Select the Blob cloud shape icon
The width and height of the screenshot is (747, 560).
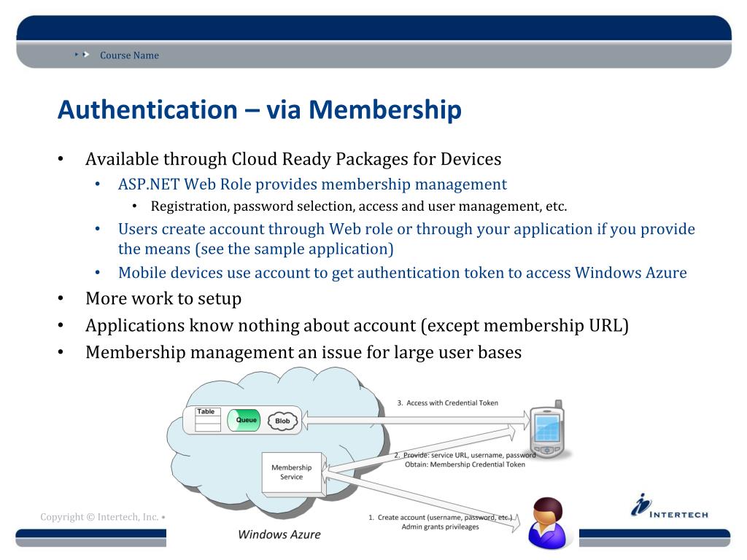(282, 421)
